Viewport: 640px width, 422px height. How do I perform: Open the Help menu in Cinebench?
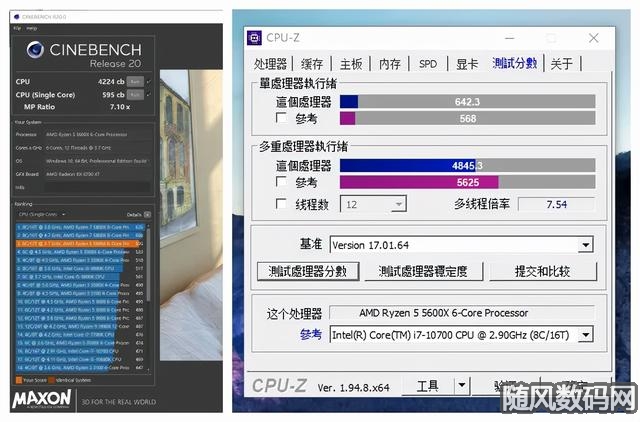[x=31, y=28]
